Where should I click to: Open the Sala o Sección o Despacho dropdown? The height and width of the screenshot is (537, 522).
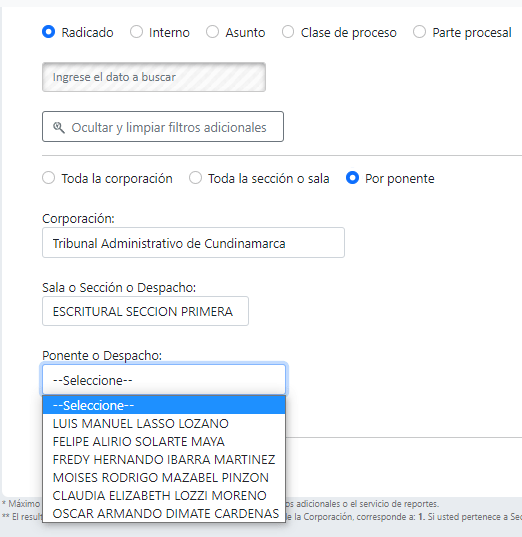coord(145,311)
